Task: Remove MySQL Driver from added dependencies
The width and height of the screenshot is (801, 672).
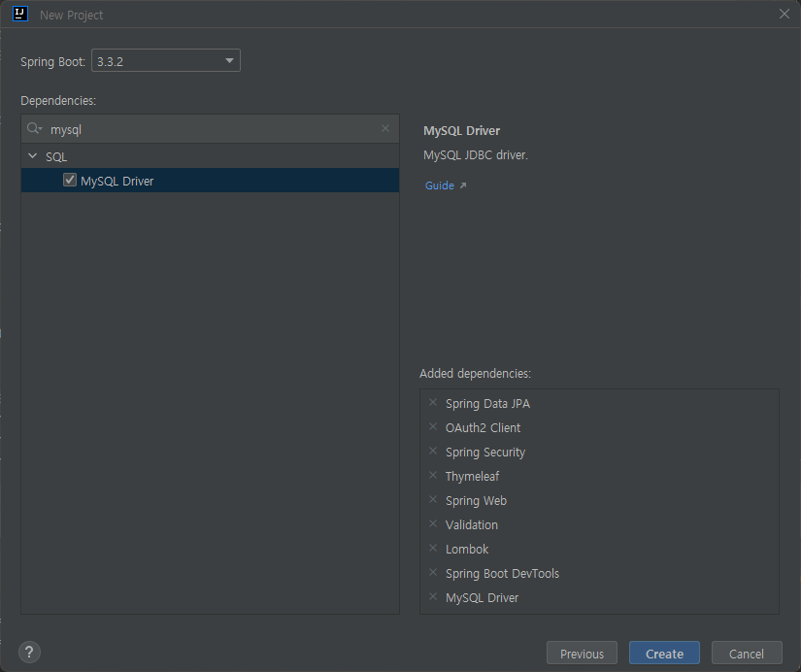Action: tap(433, 597)
